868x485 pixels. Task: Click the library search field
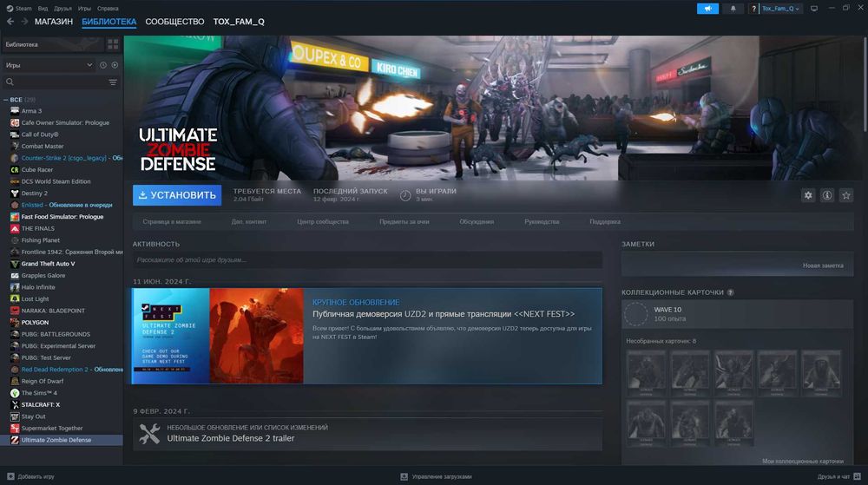pyautogui.click(x=56, y=82)
